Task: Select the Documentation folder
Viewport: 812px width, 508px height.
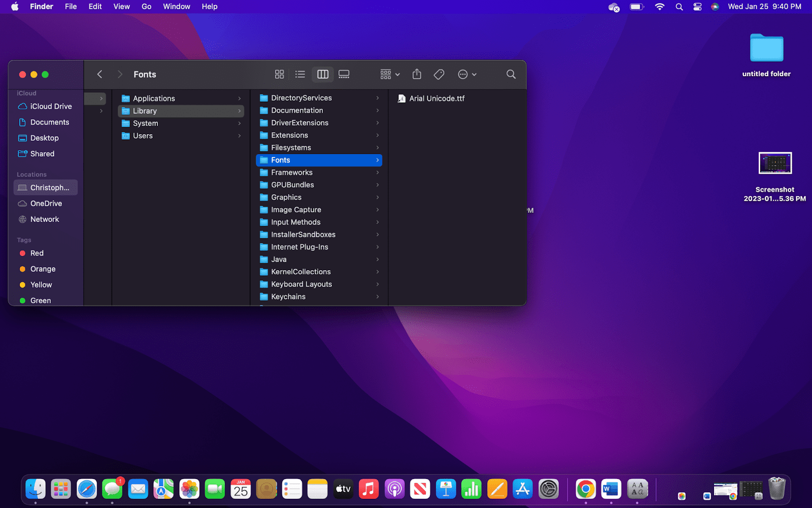Action: 319,110
